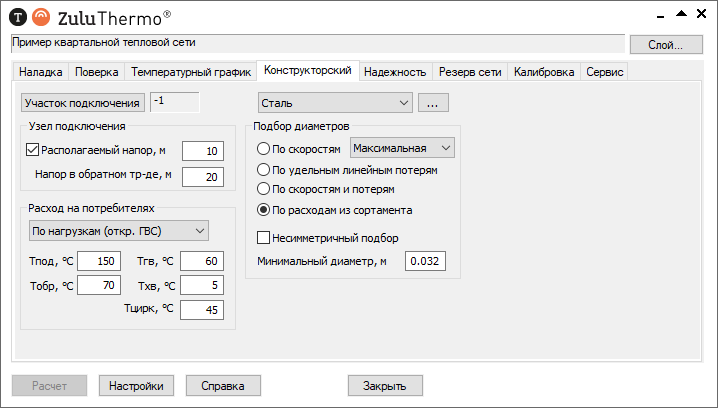
Task: Minimize the ZuluThermo window
Action: pyautogui.click(x=659, y=14)
